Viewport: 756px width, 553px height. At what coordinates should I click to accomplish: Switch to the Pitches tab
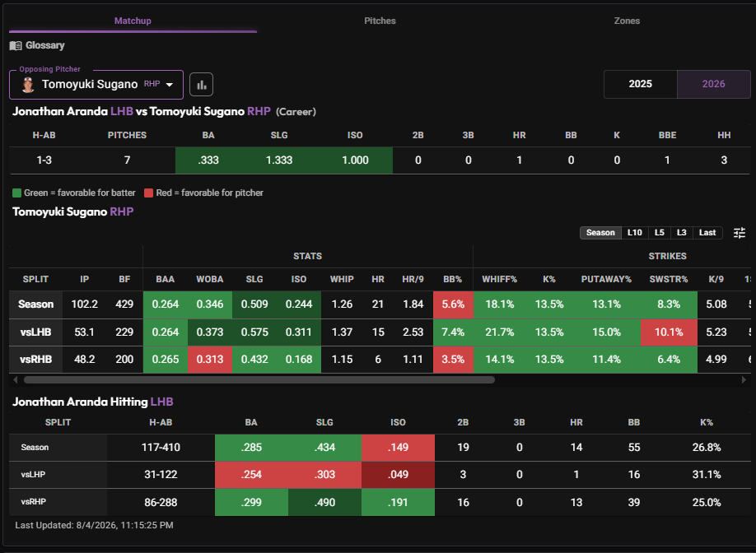(x=380, y=21)
